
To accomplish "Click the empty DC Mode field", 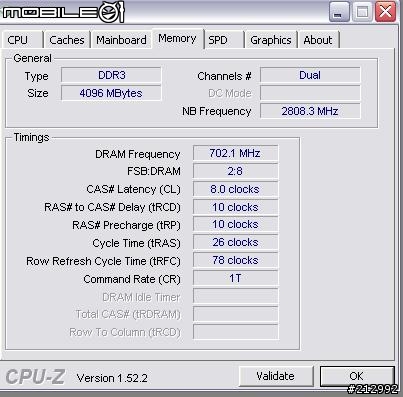I will click(x=310, y=93).
